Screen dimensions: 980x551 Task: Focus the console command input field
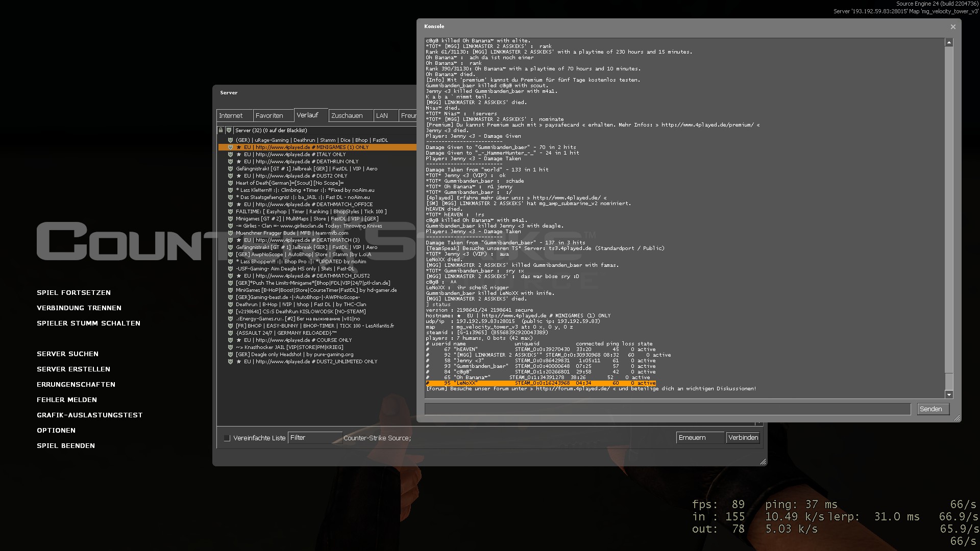coord(668,409)
